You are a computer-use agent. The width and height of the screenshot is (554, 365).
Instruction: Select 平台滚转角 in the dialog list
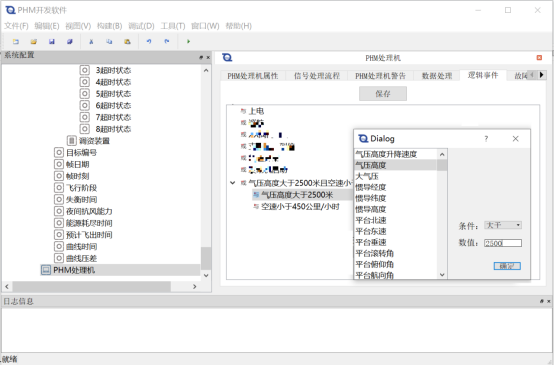[375, 253]
